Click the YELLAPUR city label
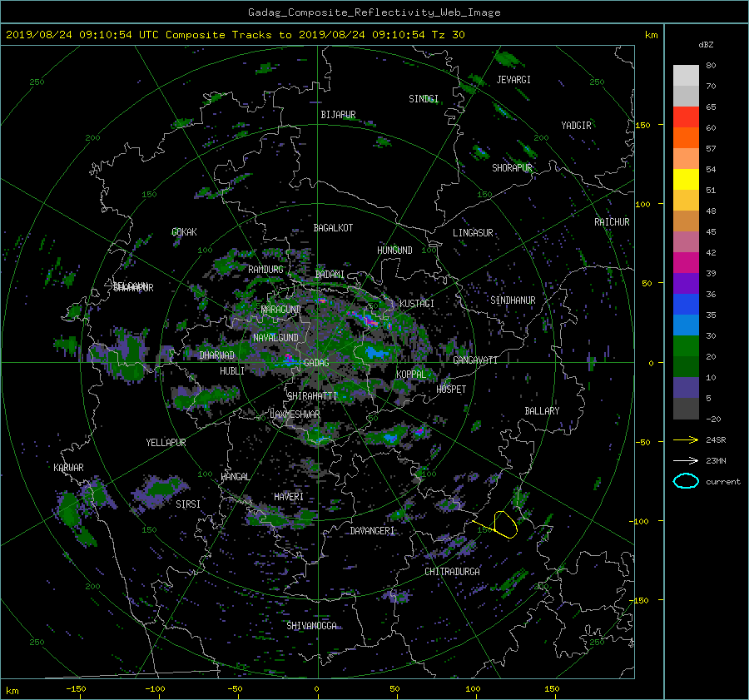This screenshot has width=749, height=700. click(166, 443)
